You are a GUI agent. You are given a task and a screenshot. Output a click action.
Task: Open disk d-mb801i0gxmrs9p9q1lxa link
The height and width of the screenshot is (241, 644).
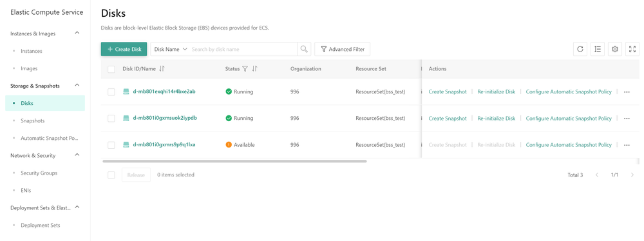(164, 145)
